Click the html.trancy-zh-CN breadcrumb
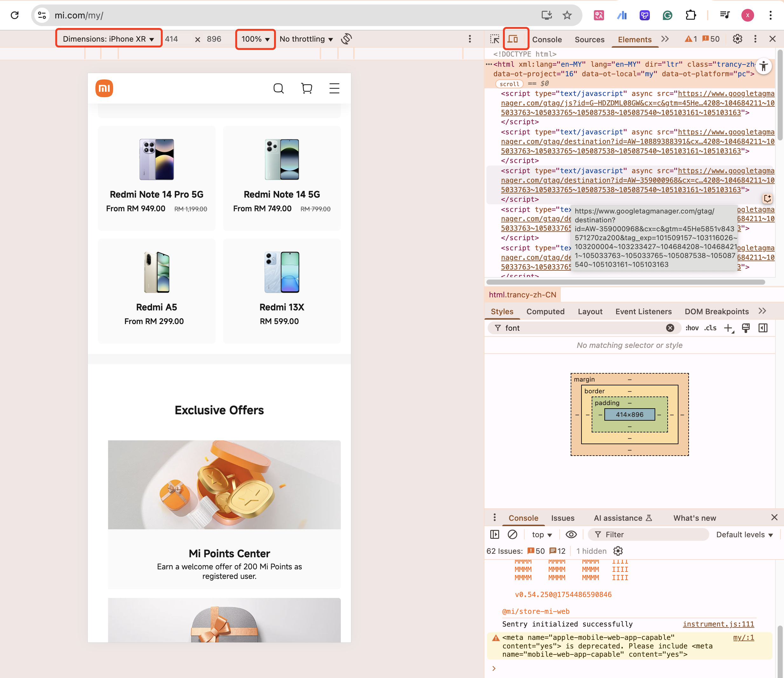784x678 pixels. pos(522,295)
